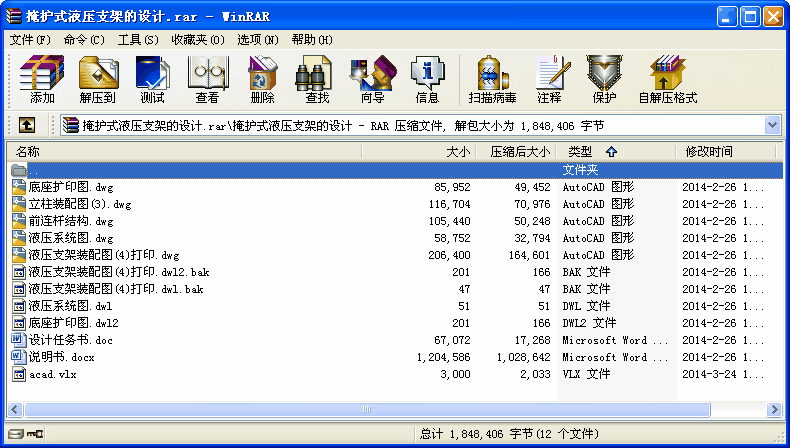Click the icon of 底座扩印图.dwg
The image size is (790, 448).
click(19, 187)
